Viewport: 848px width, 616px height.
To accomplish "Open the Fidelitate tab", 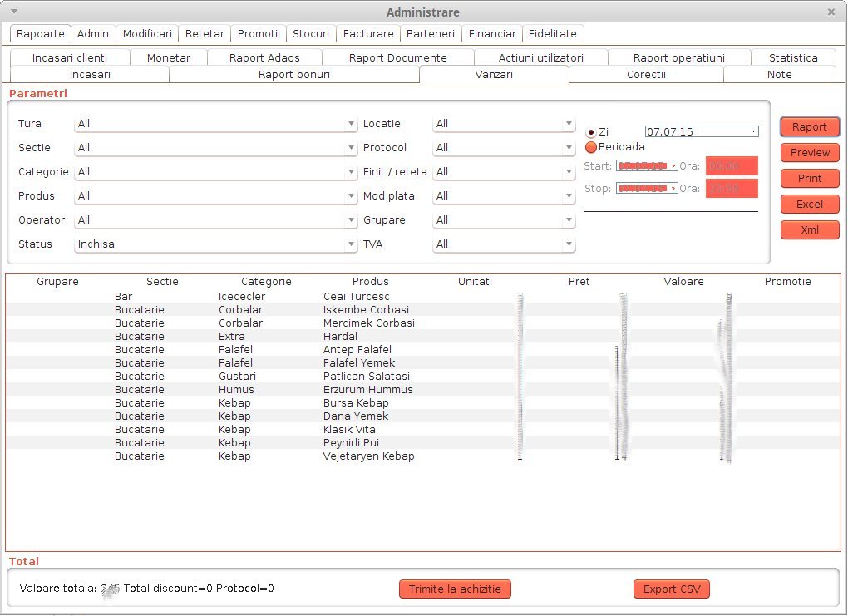I will tap(553, 33).
